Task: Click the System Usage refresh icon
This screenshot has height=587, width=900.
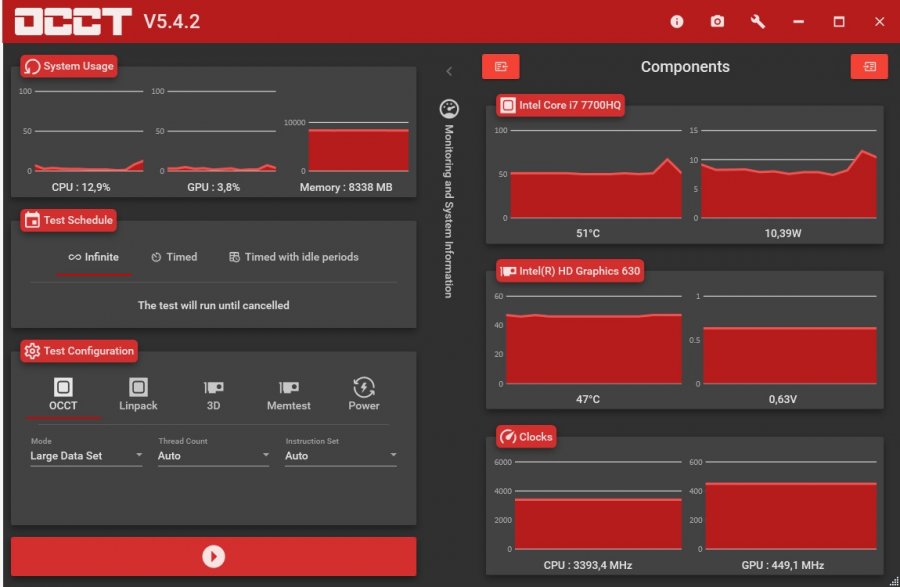Action: (x=32, y=67)
